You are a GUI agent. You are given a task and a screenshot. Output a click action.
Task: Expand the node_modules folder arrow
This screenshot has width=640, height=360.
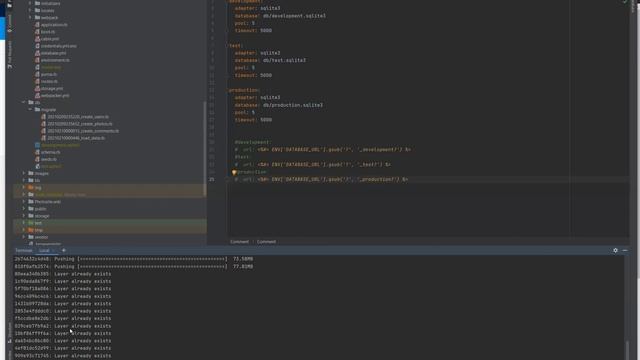(24, 195)
